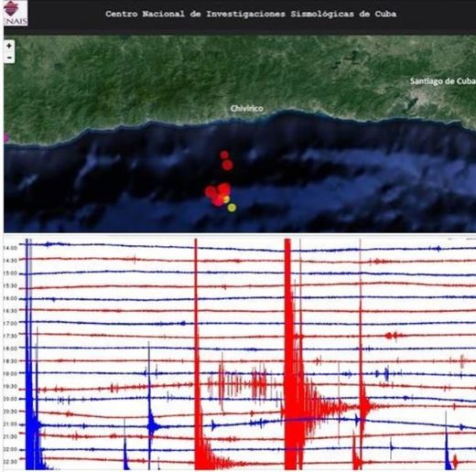Click the zoom out minus button
The height and width of the screenshot is (472, 476).
pyautogui.click(x=9, y=58)
